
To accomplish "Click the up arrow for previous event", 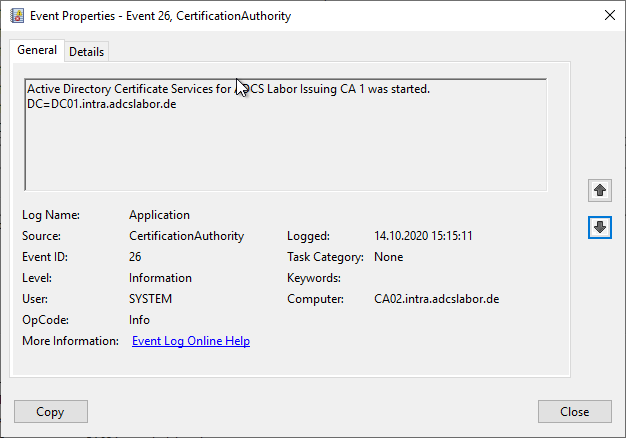I will click(600, 190).
